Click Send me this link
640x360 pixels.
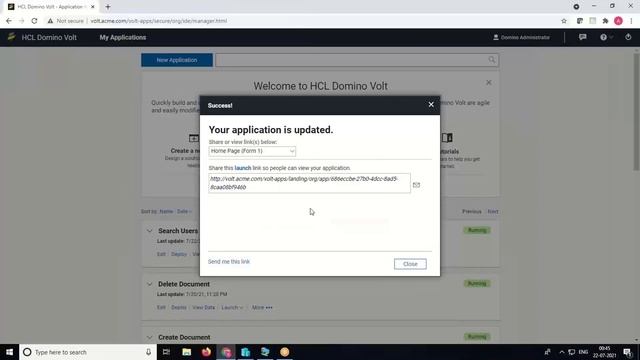[x=229, y=262]
